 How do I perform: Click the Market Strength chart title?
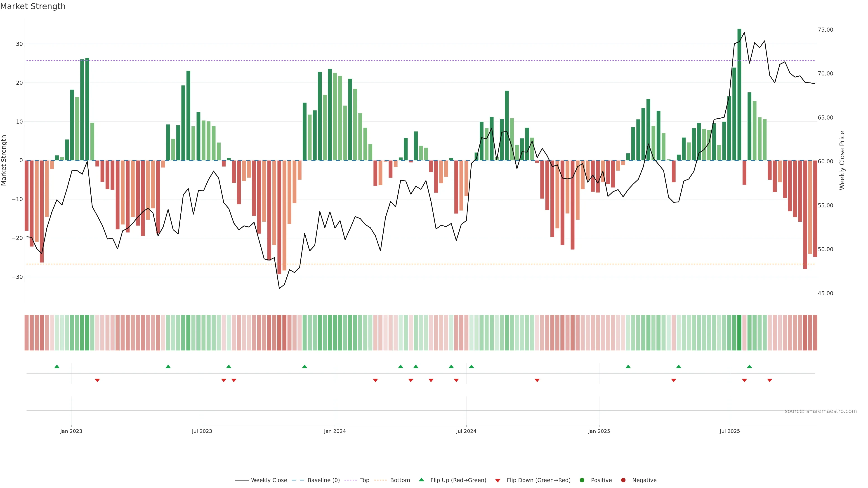pyautogui.click(x=33, y=6)
